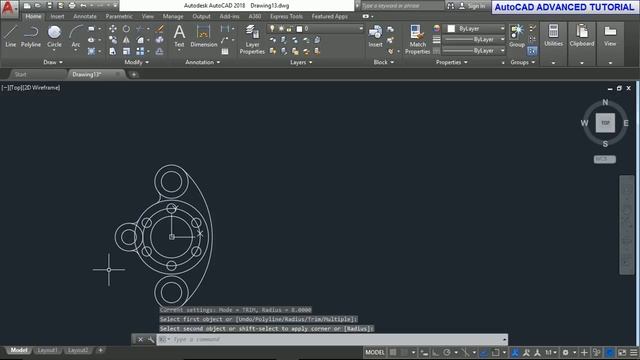
Task: Expand the Layers panel
Action: (x=301, y=62)
